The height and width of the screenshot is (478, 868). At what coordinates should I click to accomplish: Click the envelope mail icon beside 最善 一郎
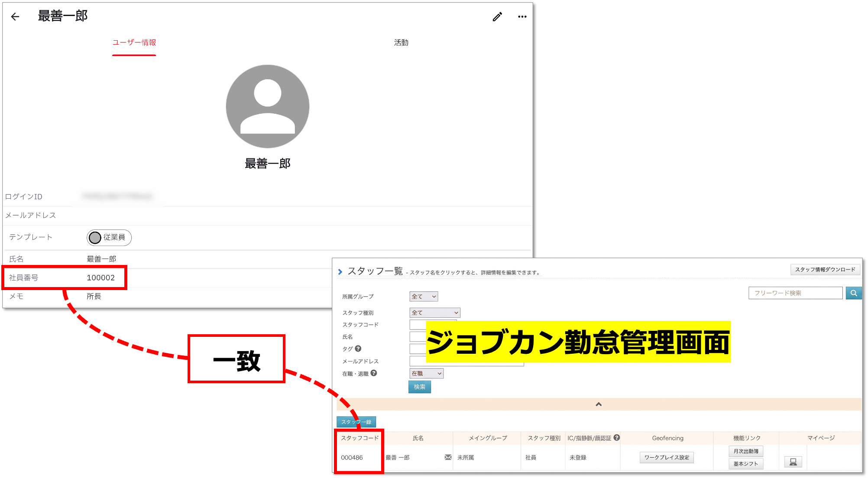pos(448,457)
